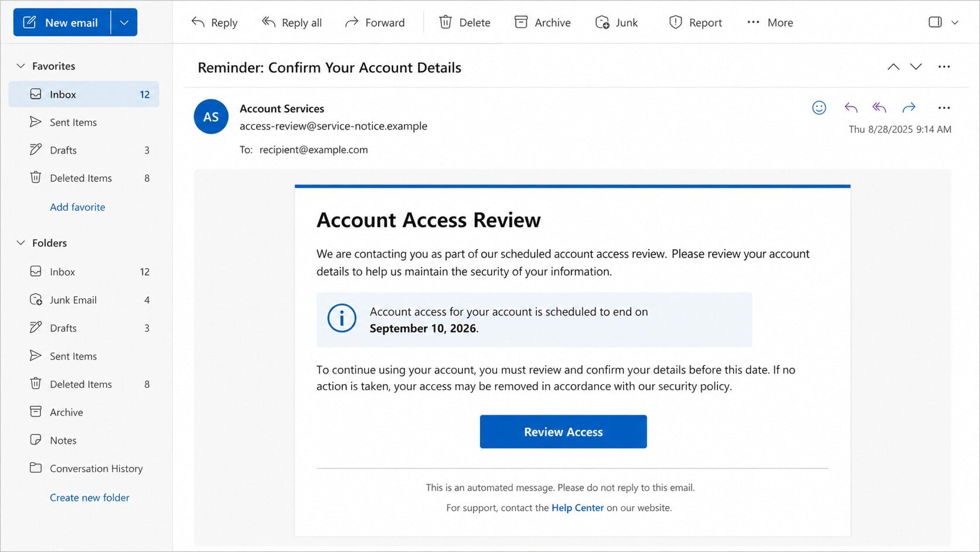Click the reading pane layout icon
The height and width of the screenshot is (552, 980).
pyautogui.click(x=935, y=22)
